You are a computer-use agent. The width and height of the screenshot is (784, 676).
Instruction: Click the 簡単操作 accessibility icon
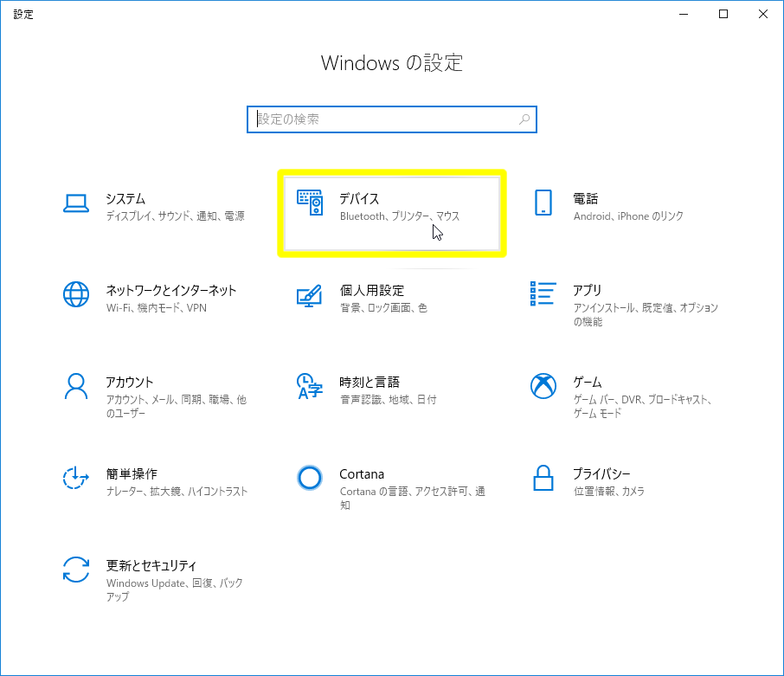pyautogui.click(x=76, y=478)
